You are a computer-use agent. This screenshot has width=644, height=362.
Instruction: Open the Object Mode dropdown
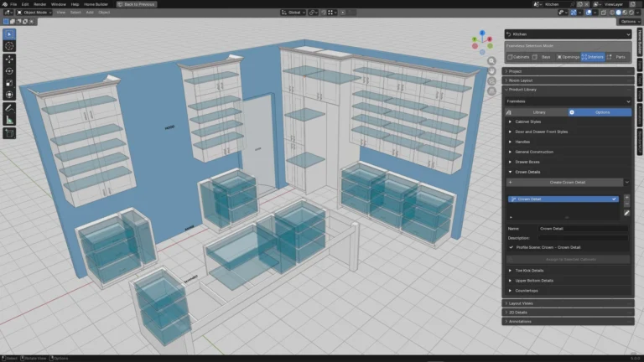34,13
